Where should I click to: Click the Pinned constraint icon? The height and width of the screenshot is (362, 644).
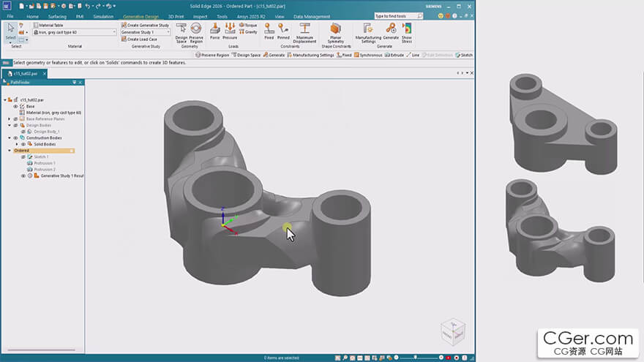coord(283,28)
